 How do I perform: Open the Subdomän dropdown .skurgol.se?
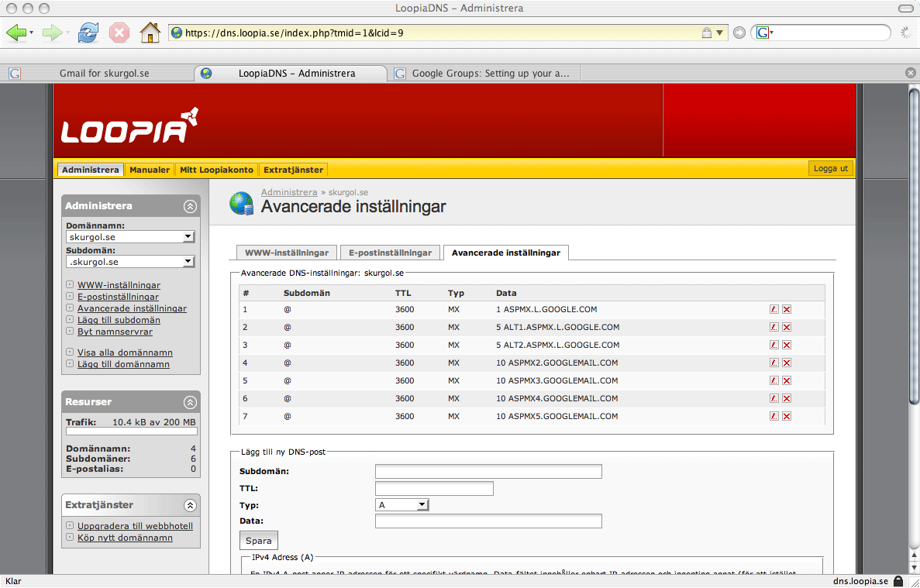click(130, 262)
